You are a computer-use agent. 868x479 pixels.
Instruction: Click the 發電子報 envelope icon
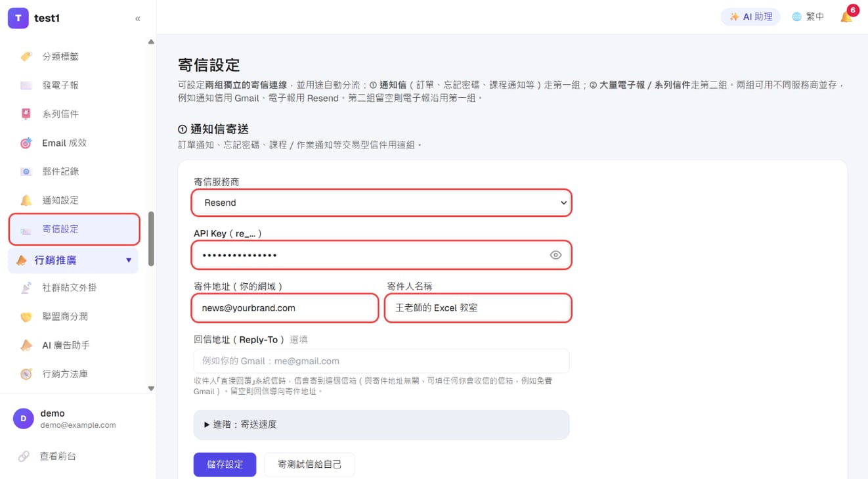coord(26,85)
